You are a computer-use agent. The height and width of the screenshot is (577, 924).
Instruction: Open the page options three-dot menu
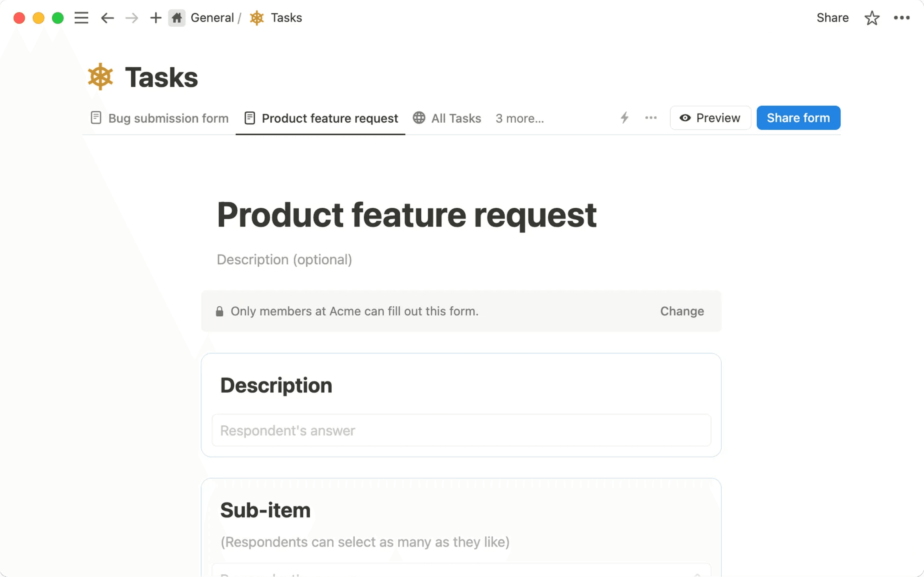901,18
